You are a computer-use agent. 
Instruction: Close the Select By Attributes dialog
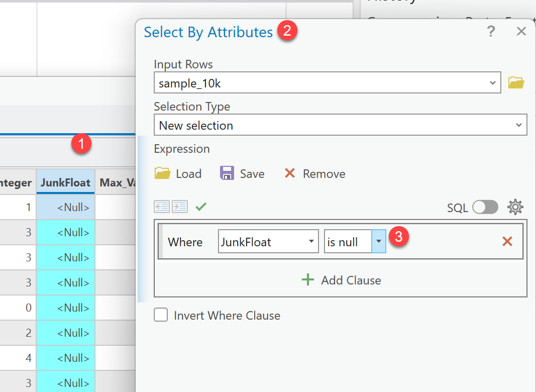(x=521, y=32)
